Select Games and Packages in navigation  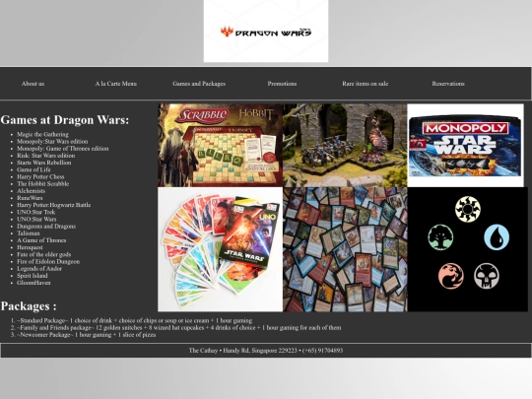click(199, 84)
